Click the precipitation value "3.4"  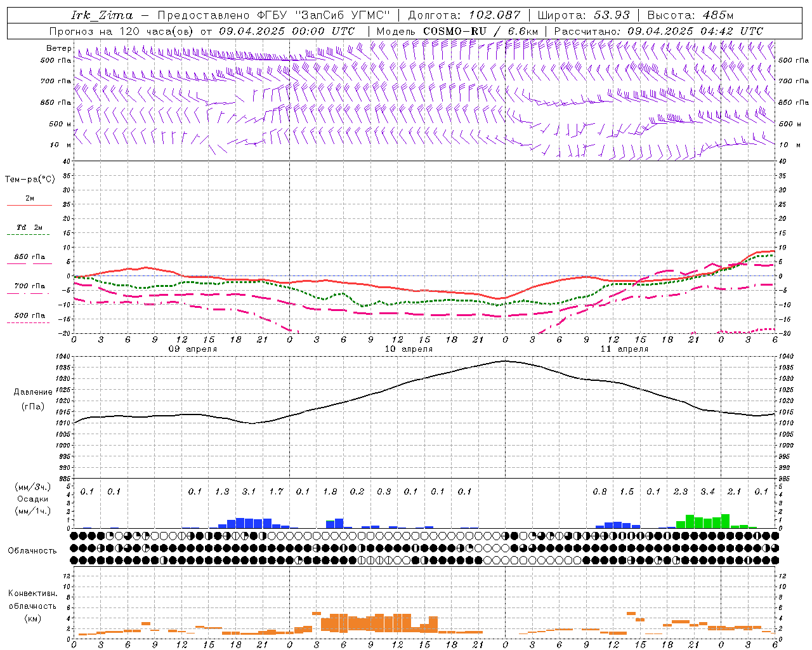point(707,492)
